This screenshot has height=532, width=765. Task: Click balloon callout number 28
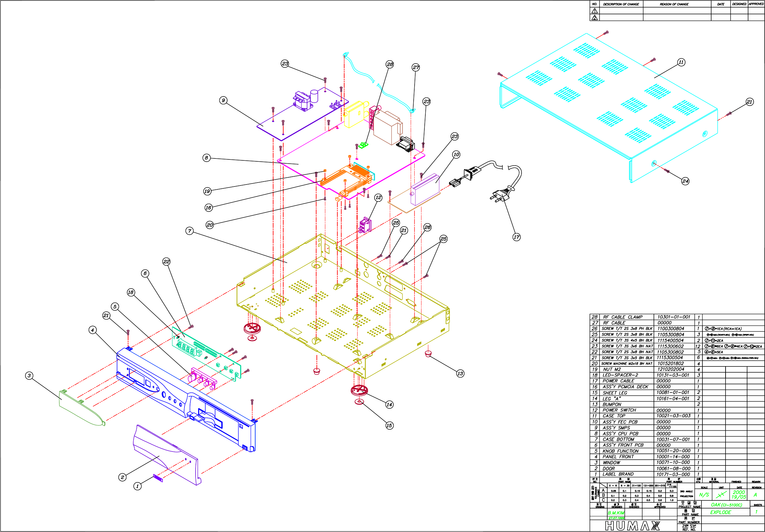[x=390, y=64]
